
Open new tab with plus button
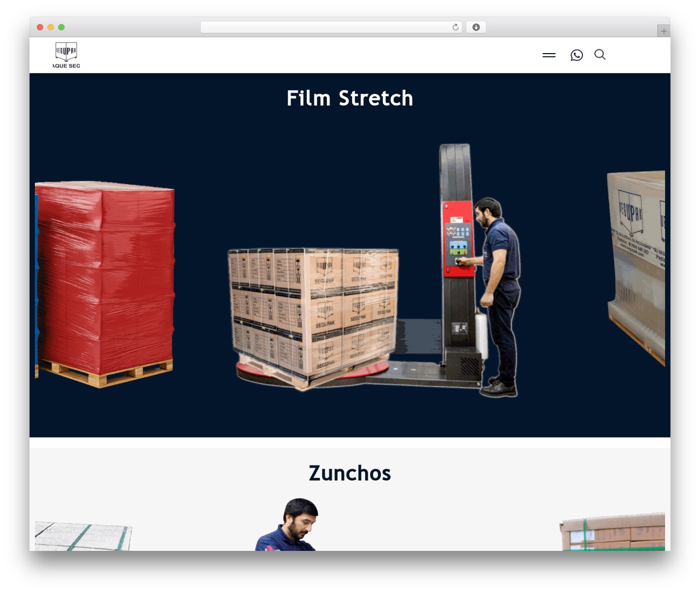click(x=663, y=31)
